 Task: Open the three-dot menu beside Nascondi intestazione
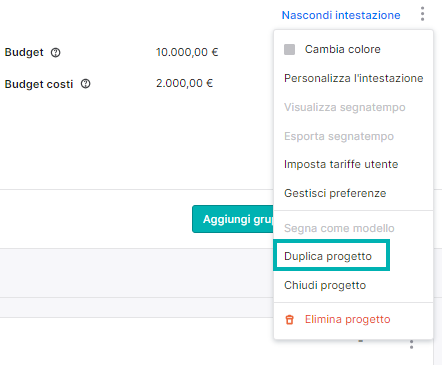pos(422,14)
